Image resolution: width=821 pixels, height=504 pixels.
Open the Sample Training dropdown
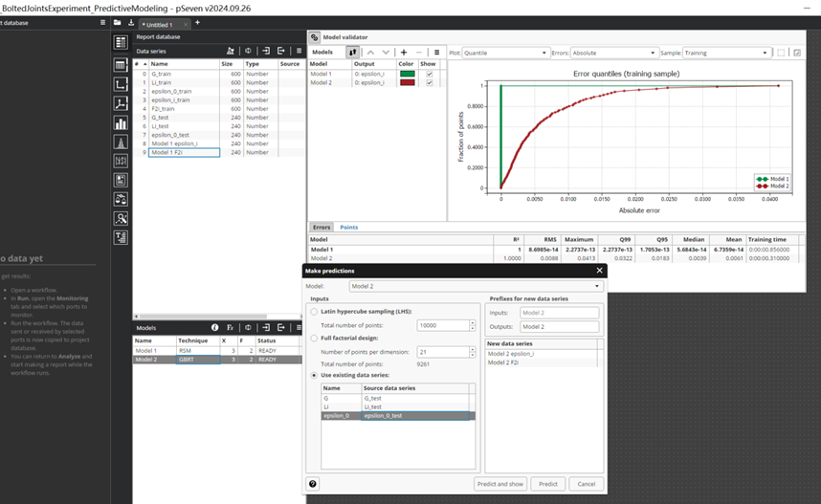pos(727,53)
